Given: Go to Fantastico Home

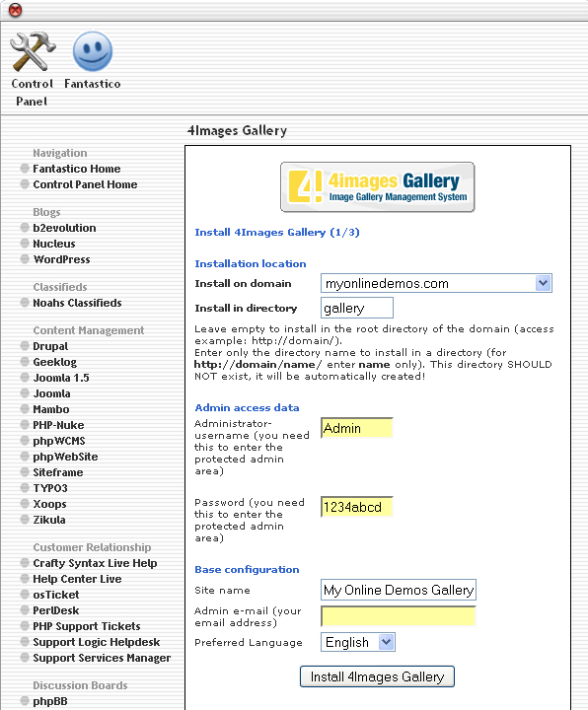Looking at the screenshot, I should click(x=77, y=169).
